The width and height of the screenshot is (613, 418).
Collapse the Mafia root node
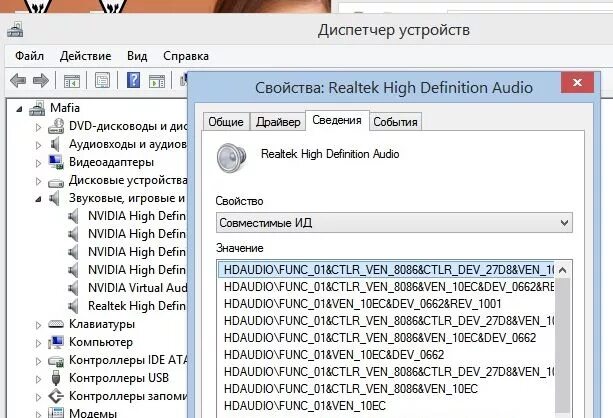click(x=19, y=109)
